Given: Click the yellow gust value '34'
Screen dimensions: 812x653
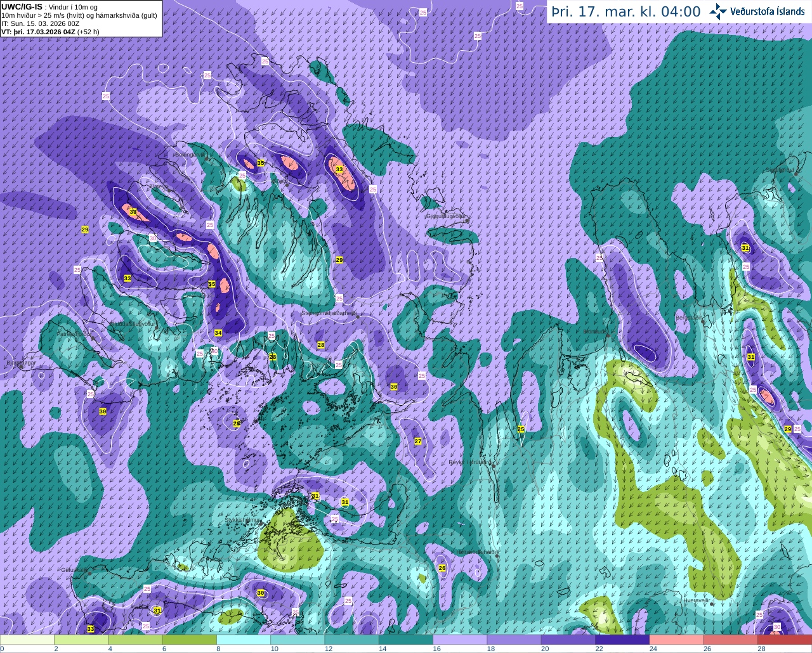Looking at the screenshot, I should (218, 333).
